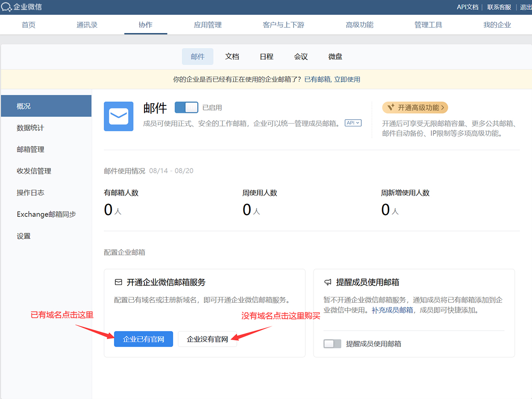Switch to the 会议 sub-tab

[301, 57]
